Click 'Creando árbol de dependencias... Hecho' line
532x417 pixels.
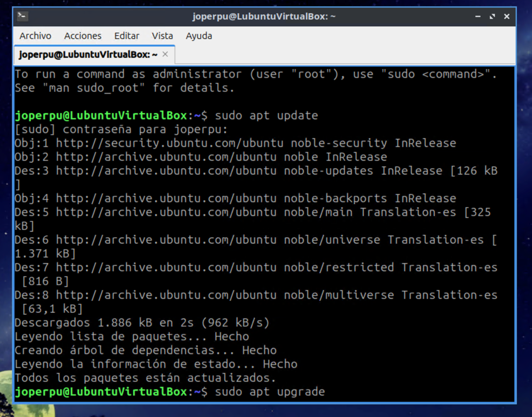(x=145, y=350)
